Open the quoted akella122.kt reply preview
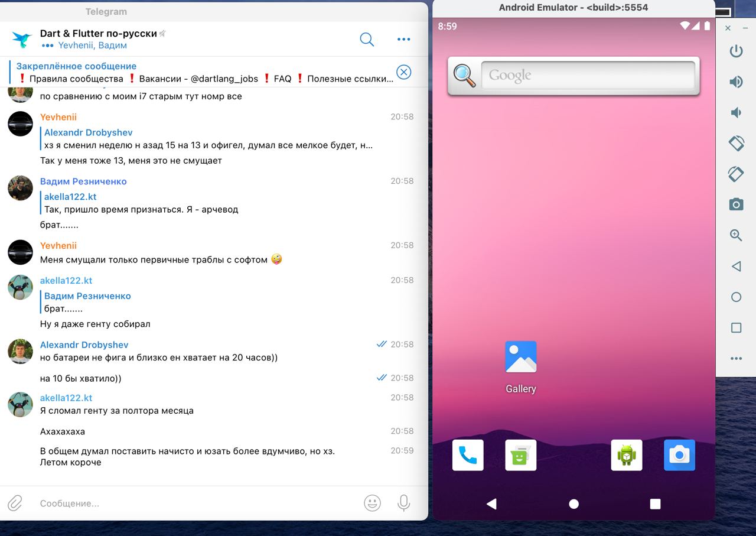 coord(141,203)
